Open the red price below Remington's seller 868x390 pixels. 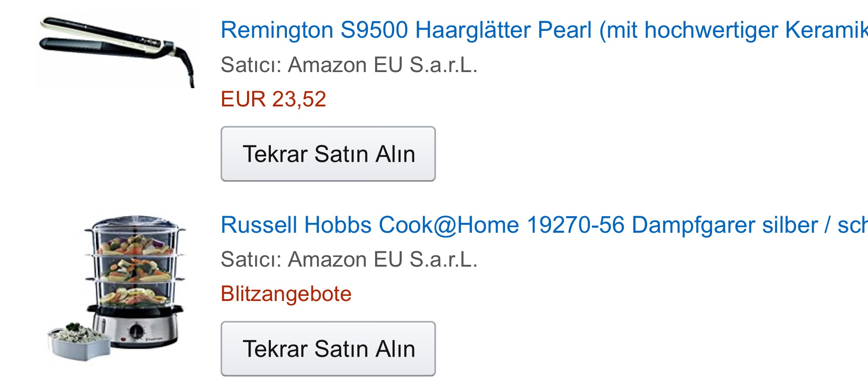(x=273, y=99)
